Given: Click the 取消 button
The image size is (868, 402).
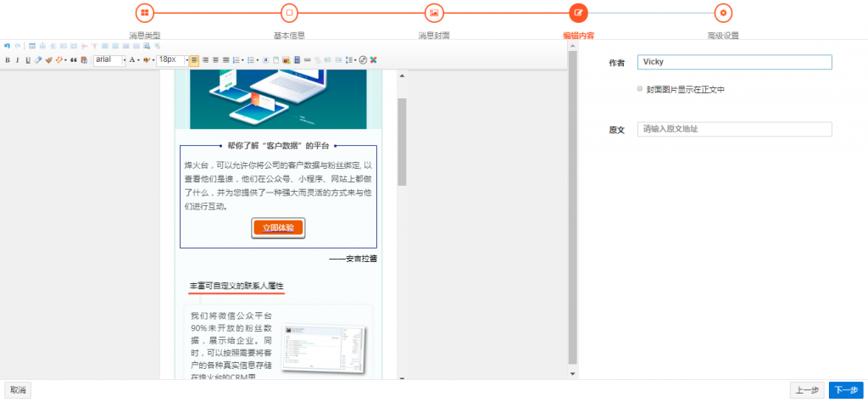Looking at the screenshot, I should click(18, 390).
